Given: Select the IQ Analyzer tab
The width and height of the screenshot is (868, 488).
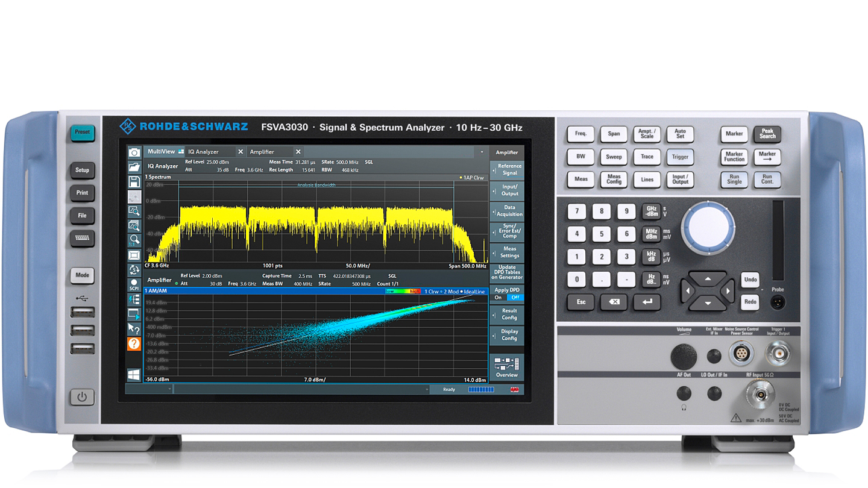Looking at the screenshot, I should [204, 152].
